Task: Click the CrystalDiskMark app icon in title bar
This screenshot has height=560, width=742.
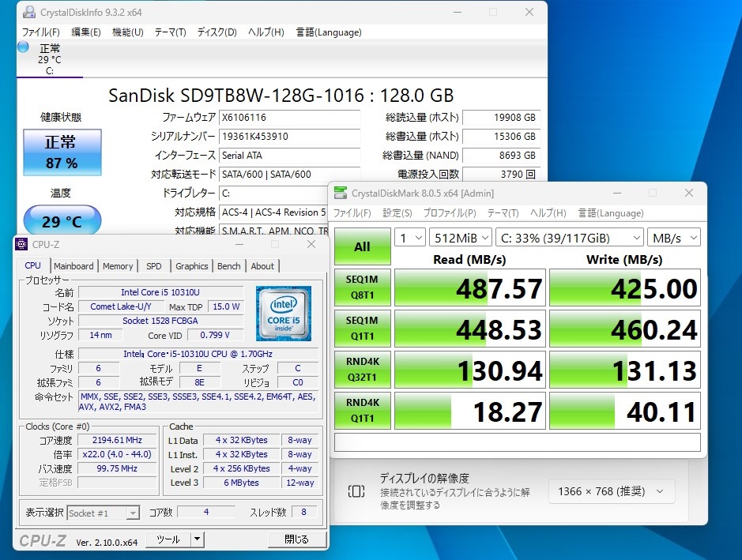Action: pos(341,193)
